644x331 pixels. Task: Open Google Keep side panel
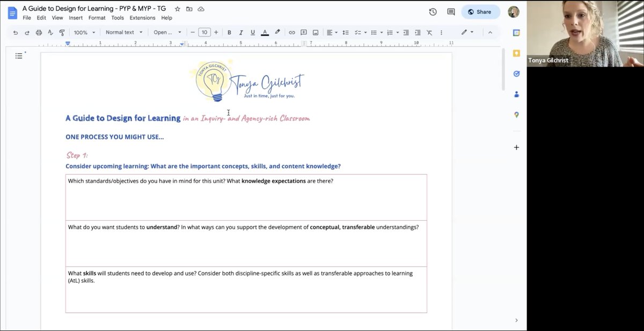click(516, 53)
